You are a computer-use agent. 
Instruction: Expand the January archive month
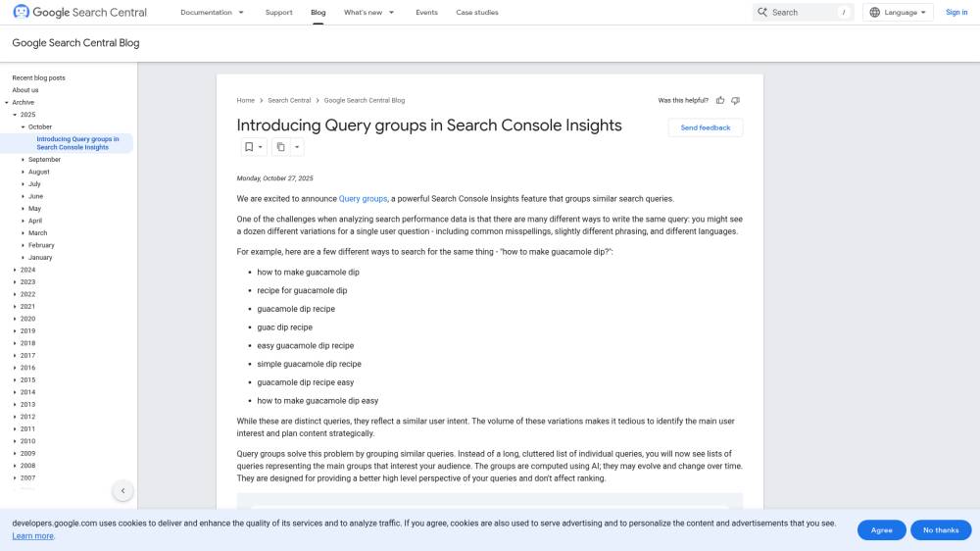point(24,258)
